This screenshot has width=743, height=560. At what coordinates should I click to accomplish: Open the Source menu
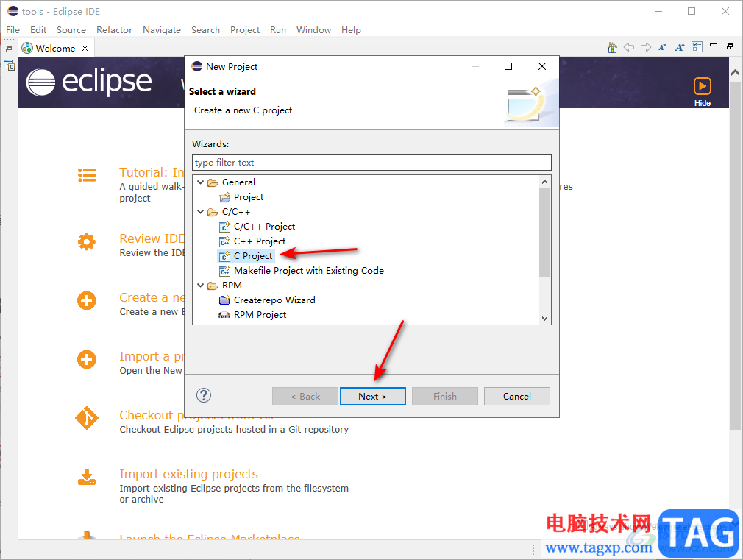pyautogui.click(x=71, y=30)
